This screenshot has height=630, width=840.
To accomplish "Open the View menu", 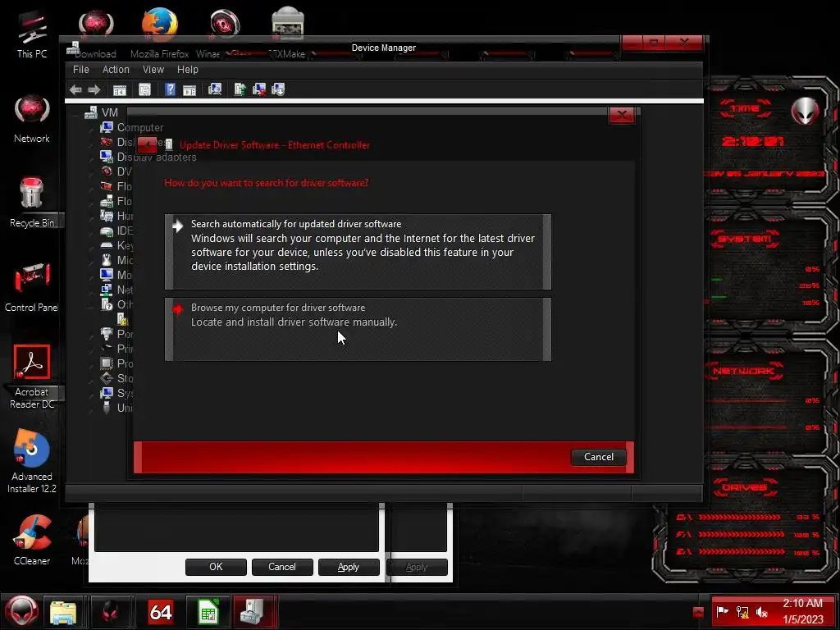I will click(x=153, y=70).
